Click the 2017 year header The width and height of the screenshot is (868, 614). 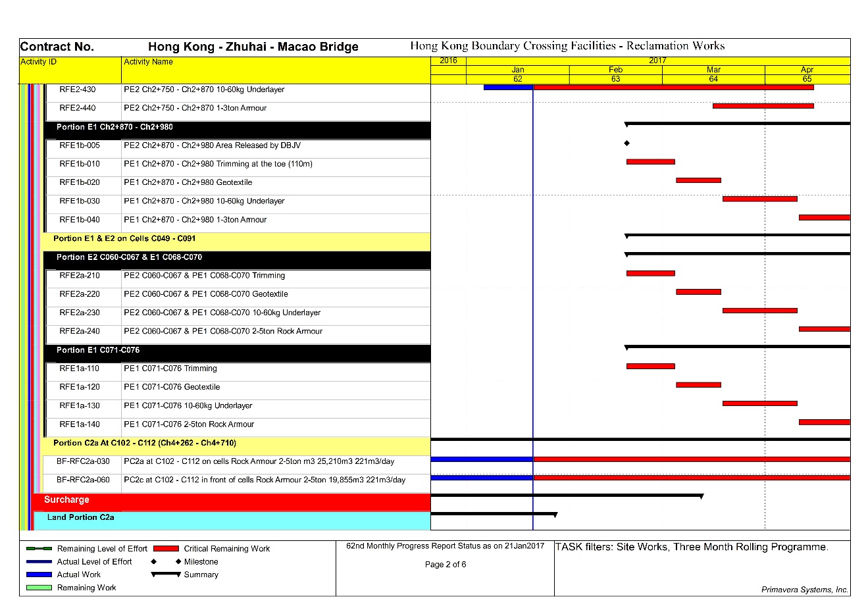click(658, 61)
